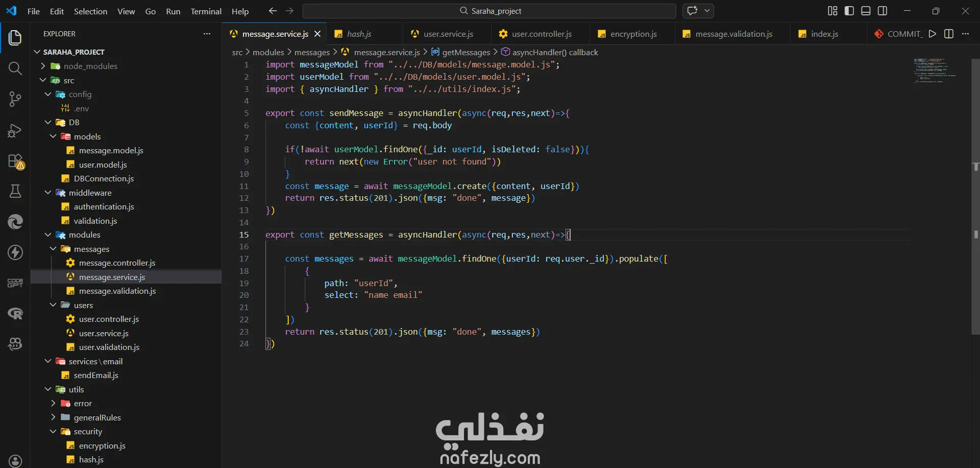
Task: Open the Accounts icon in activity bar
Action: click(x=15, y=461)
